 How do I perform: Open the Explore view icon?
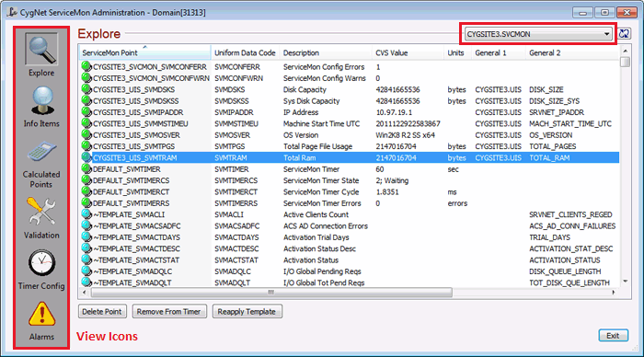coord(41,55)
